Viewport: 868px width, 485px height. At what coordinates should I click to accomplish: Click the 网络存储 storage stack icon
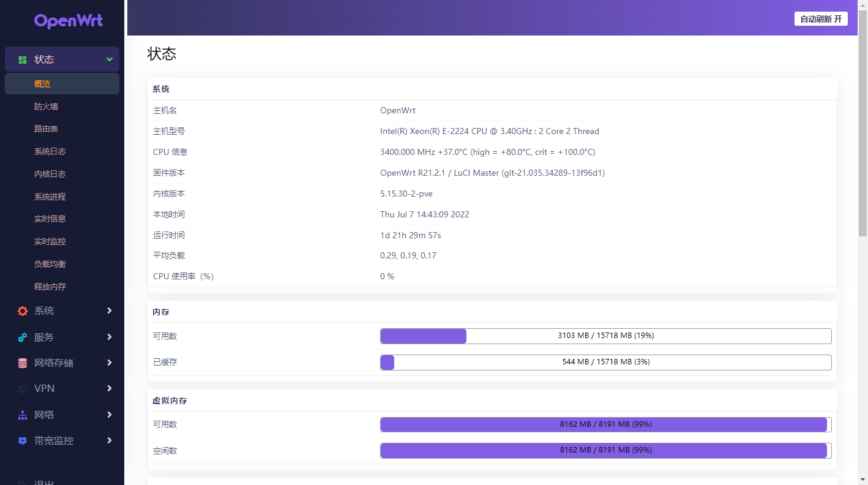coord(22,363)
